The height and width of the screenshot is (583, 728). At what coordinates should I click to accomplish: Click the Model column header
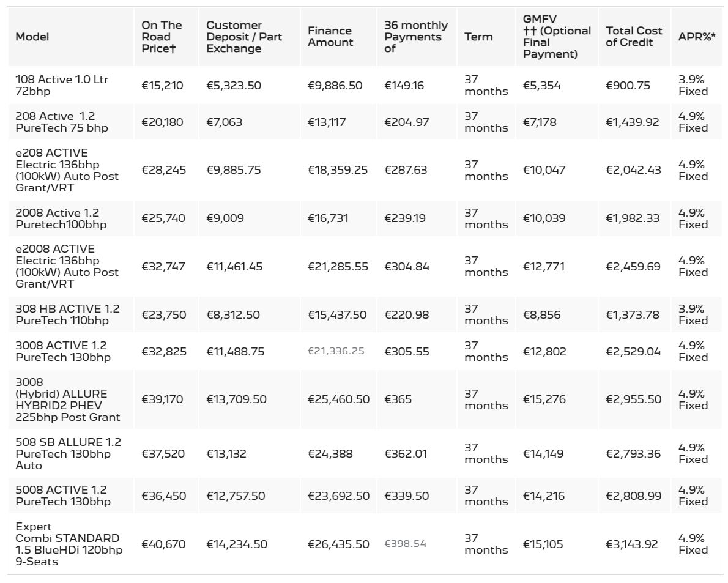tap(32, 37)
